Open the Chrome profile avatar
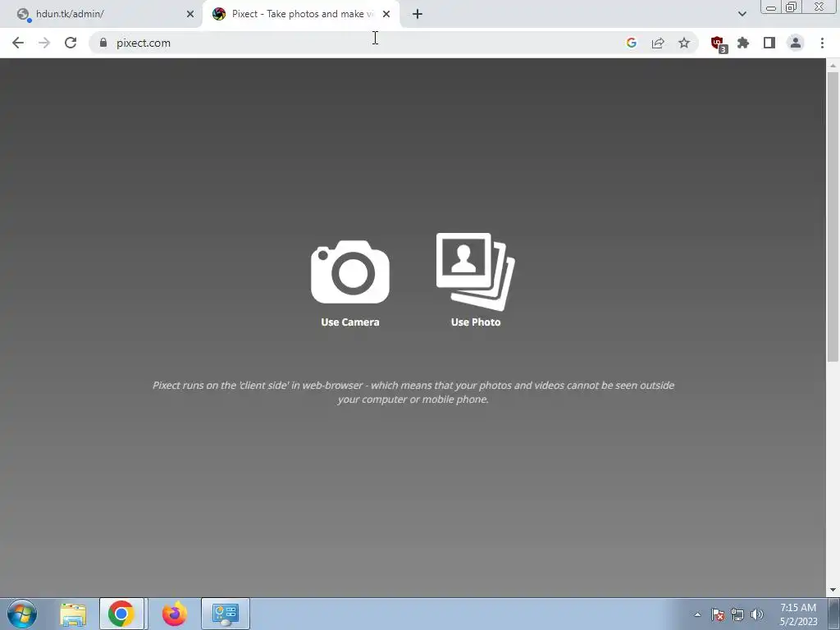 (x=796, y=43)
